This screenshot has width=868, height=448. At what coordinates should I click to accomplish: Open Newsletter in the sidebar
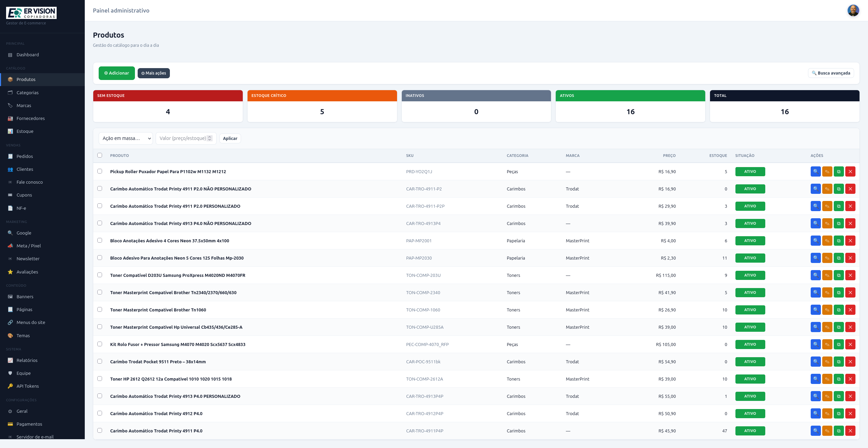click(42, 259)
